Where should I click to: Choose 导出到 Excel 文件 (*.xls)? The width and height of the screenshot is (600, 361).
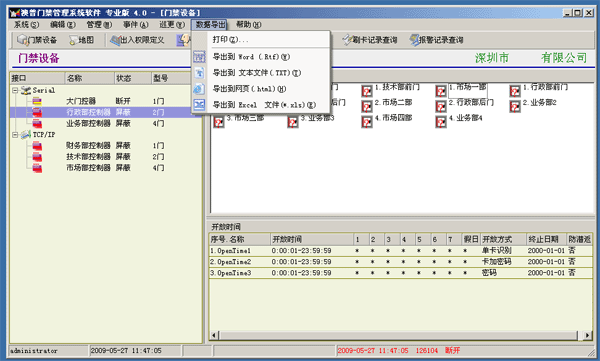(261, 105)
